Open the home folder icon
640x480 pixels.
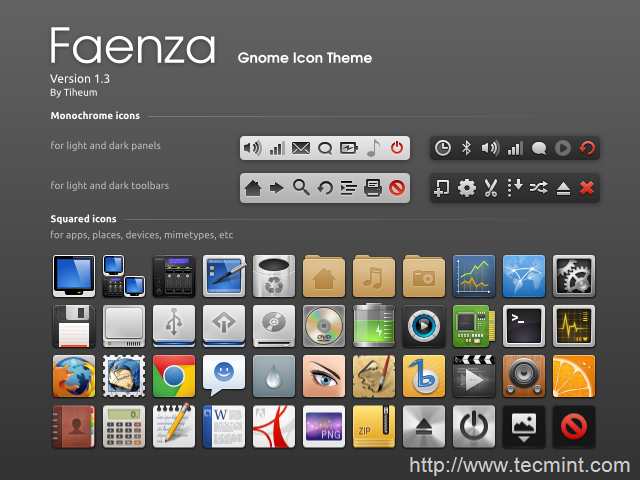click(324, 276)
